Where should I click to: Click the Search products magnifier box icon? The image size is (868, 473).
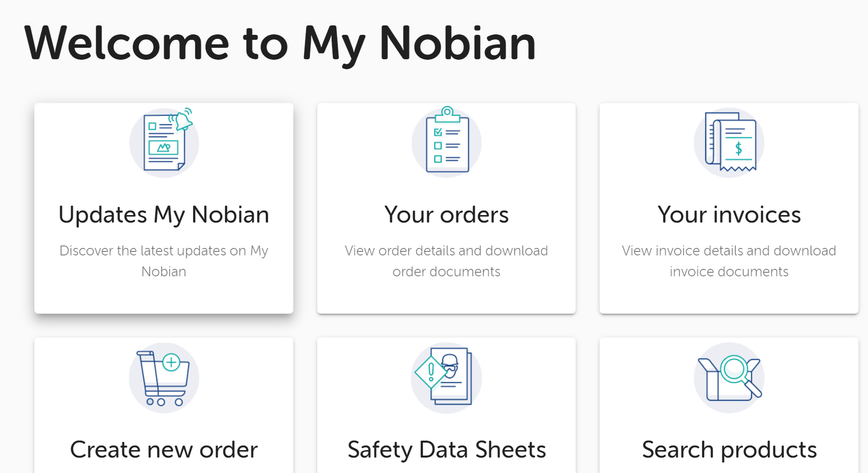click(x=729, y=378)
